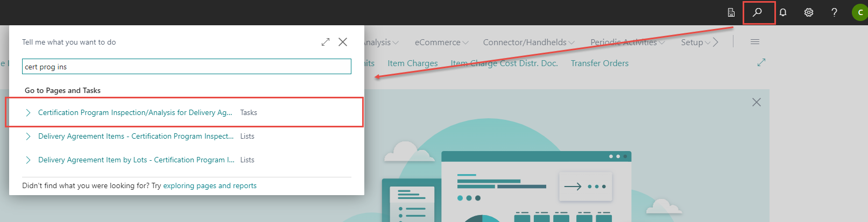Click the help question mark icon

click(834, 12)
